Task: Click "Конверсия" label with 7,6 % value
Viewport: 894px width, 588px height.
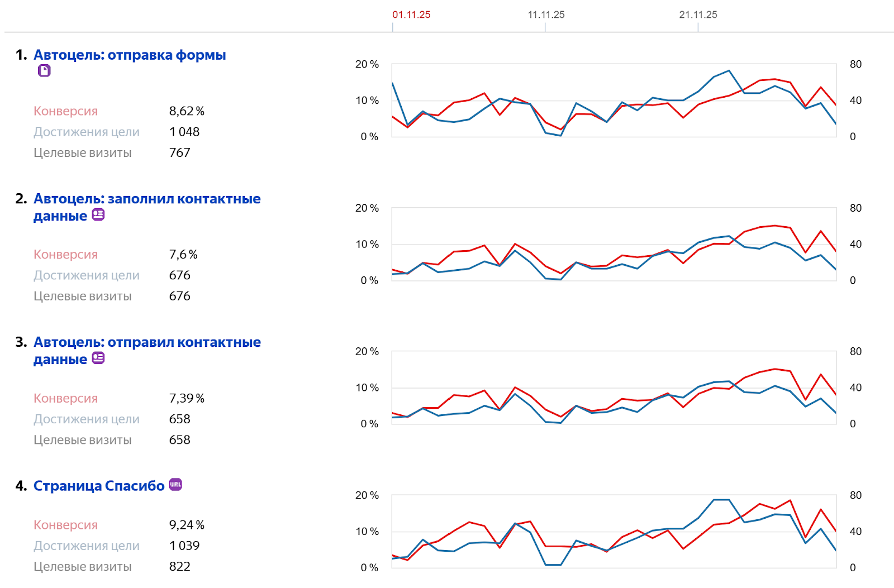Action: (65, 255)
